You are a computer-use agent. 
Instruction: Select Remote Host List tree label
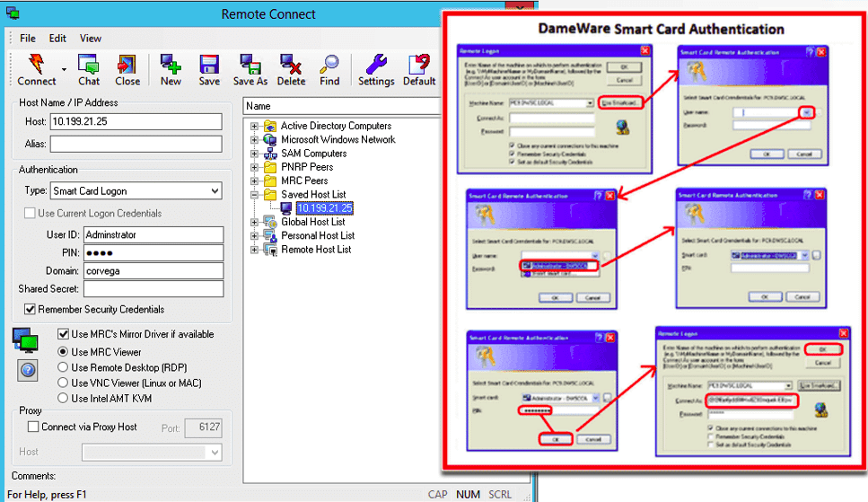pyautogui.click(x=316, y=250)
